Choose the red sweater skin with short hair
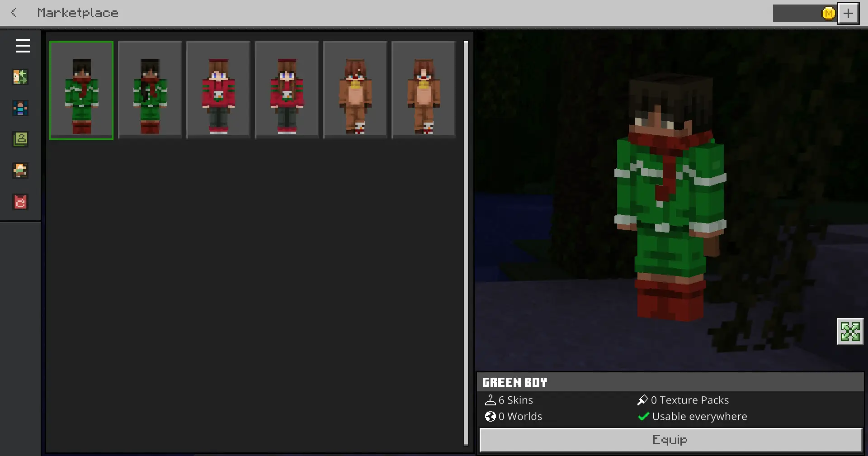 pos(218,90)
